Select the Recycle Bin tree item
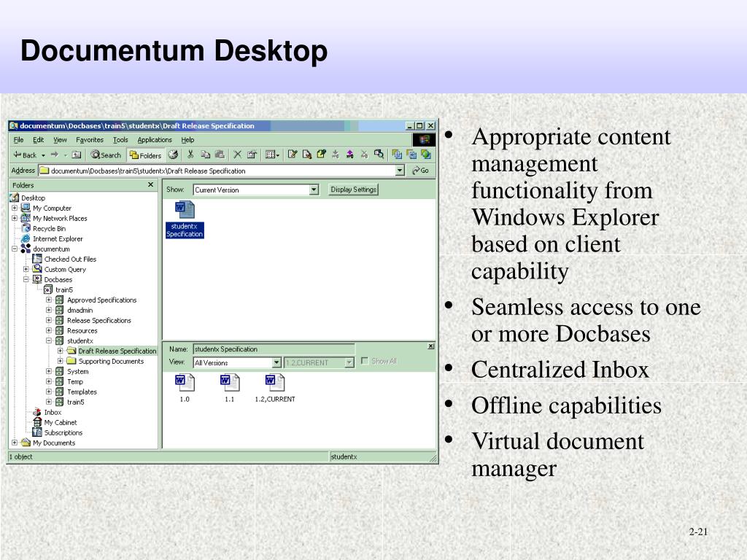 coord(43,228)
